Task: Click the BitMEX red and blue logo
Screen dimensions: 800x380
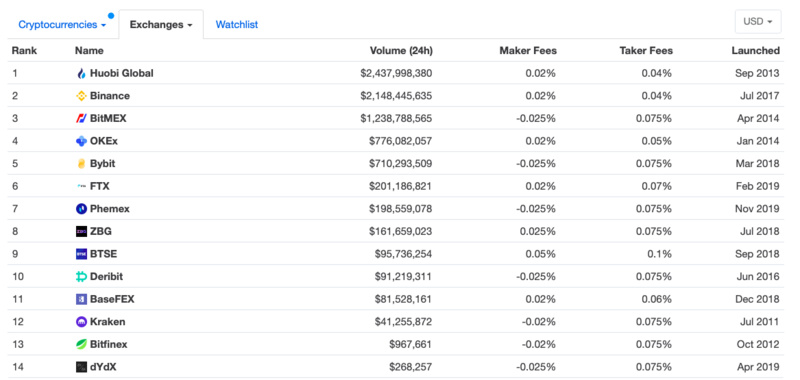Action: pyautogui.click(x=81, y=118)
